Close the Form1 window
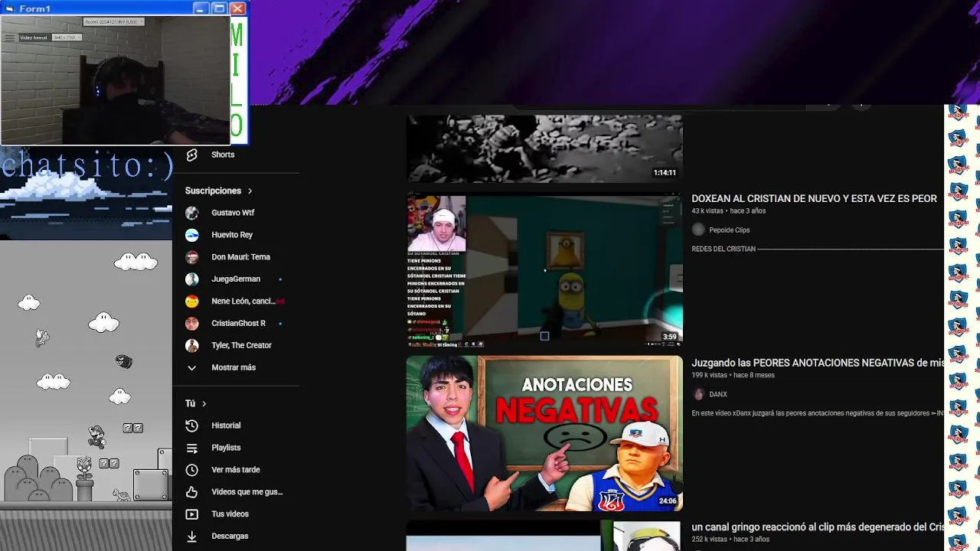Screen dimensions: 980x551 (x=237, y=8)
